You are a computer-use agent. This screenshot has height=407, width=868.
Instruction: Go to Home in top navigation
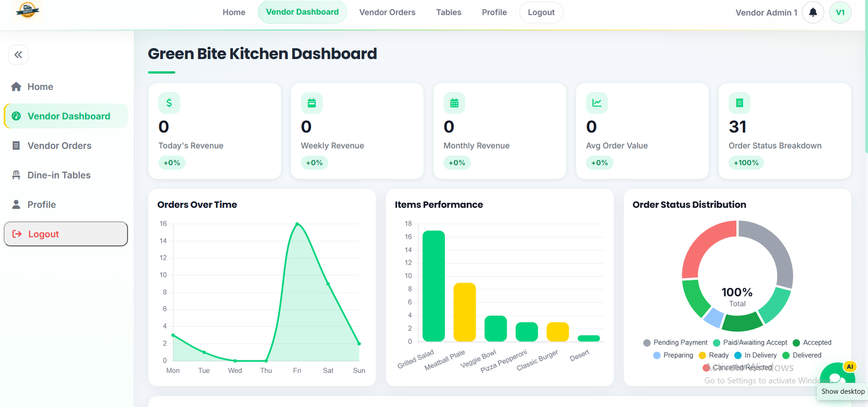click(x=234, y=12)
